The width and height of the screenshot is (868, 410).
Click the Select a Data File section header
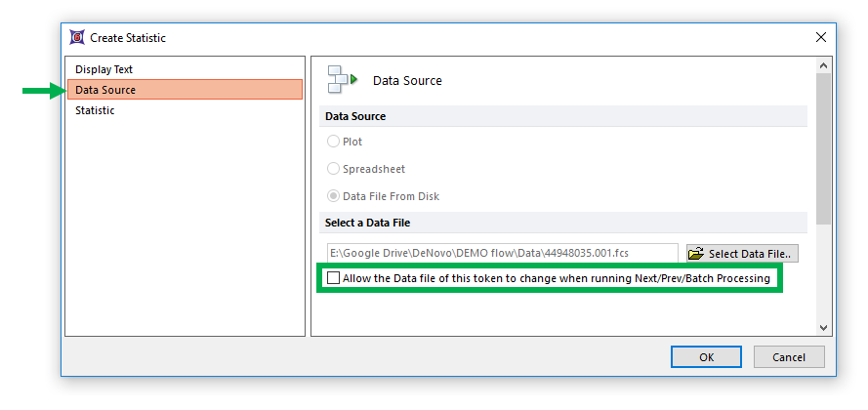(366, 223)
